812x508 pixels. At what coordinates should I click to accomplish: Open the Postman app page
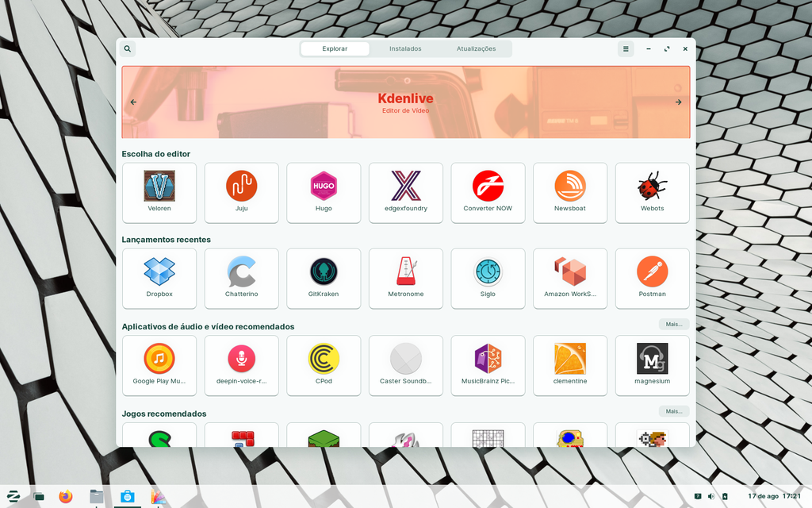(652, 279)
